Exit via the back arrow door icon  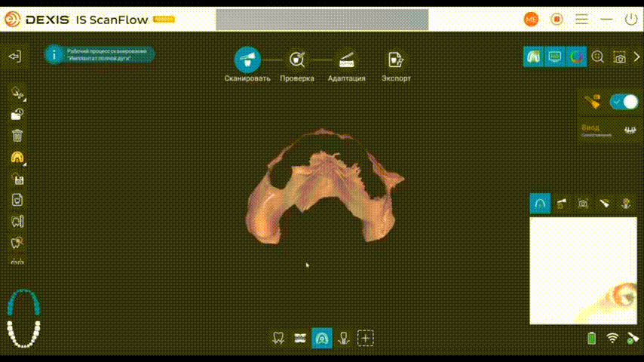pos(15,57)
